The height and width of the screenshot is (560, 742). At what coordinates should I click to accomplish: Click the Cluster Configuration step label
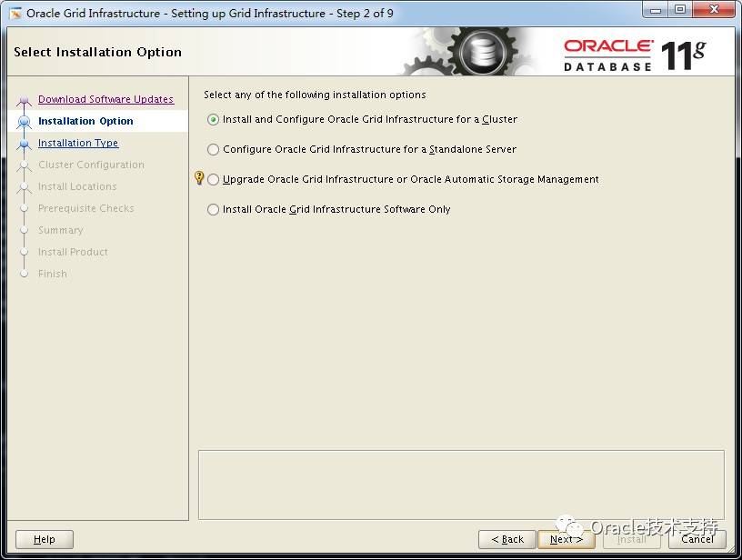91,165
